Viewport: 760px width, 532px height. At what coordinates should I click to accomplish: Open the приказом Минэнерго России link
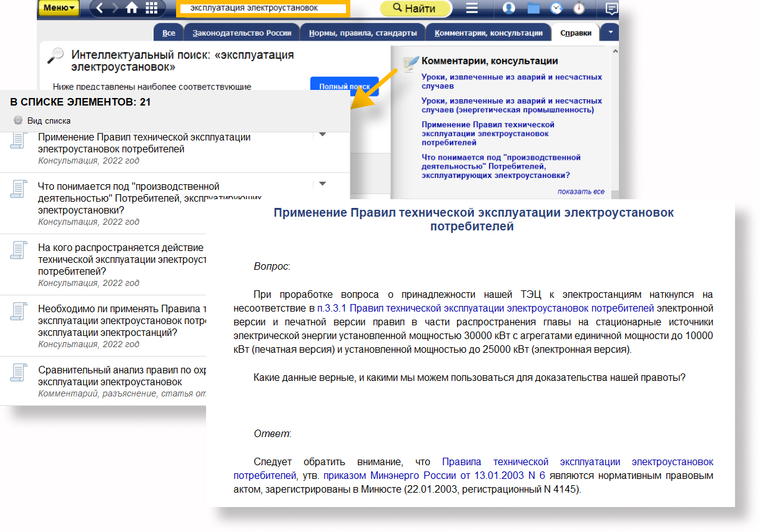tap(435, 476)
